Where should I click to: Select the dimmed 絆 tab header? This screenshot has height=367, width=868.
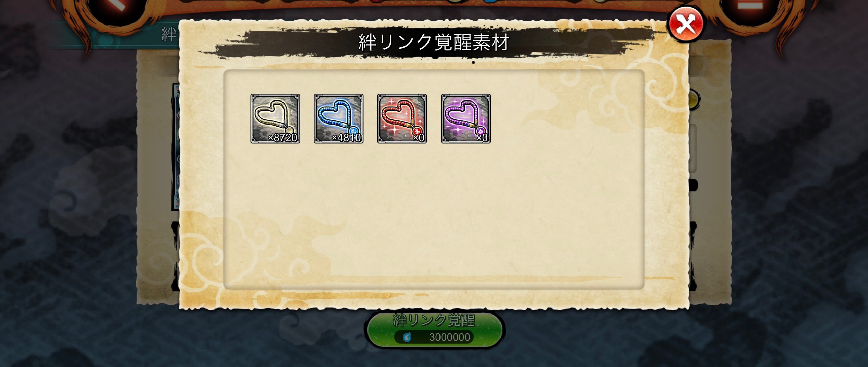point(169,35)
